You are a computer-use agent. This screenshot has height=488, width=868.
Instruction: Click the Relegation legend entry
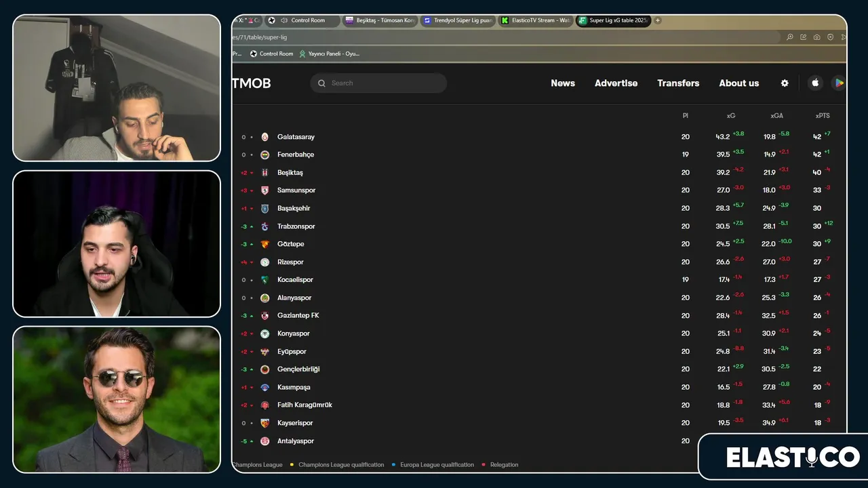(500, 465)
